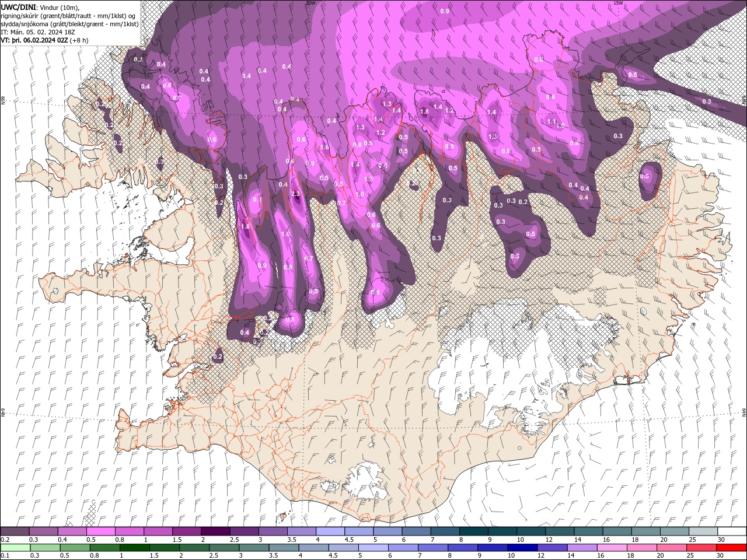Click the '(+8 h)' forecast offset text

[x=79, y=40]
